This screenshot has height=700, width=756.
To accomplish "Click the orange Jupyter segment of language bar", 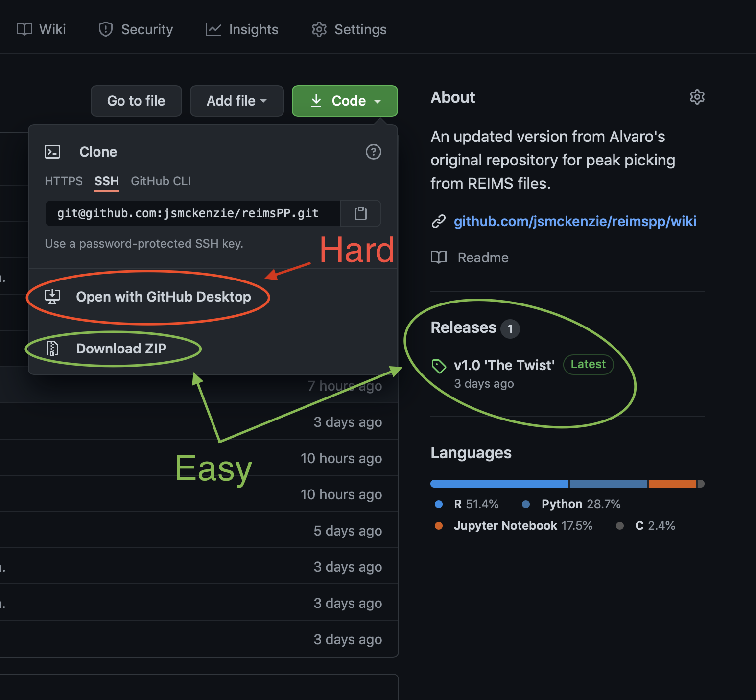I will click(673, 484).
